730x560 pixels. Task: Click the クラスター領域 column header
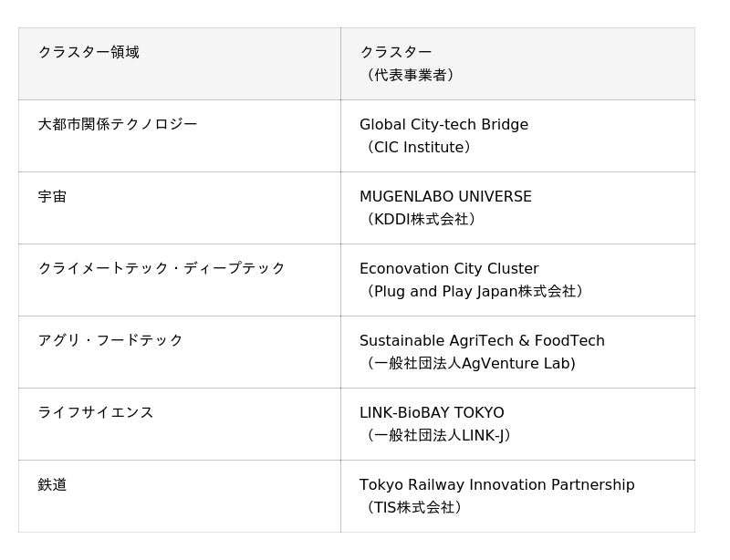(x=89, y=53)
